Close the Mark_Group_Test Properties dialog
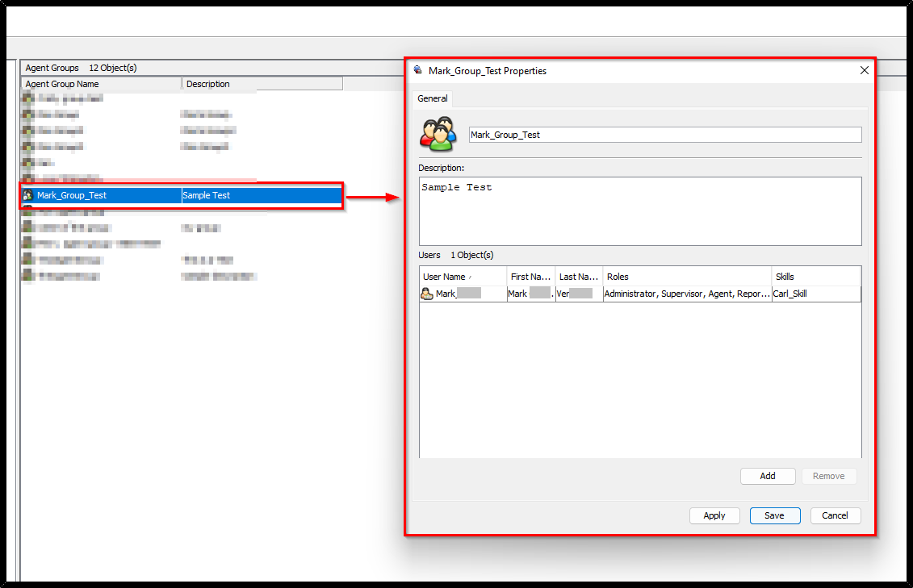Screen dimensions: 913x588 [864, 70]
